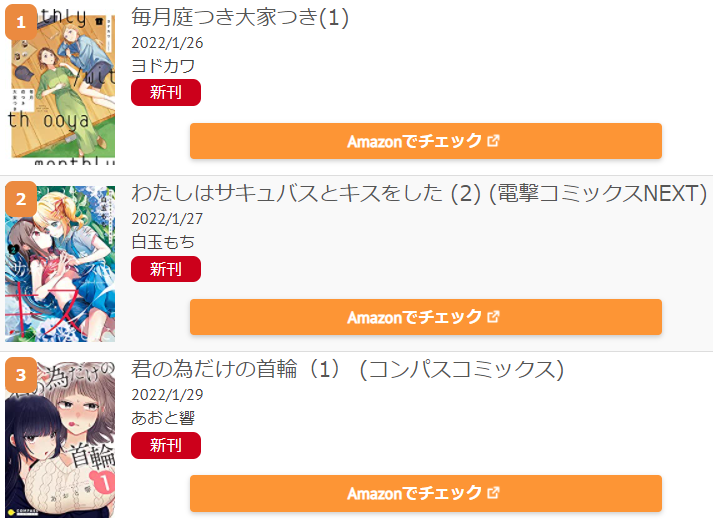
Task: Click external link icon on third Amazon button
Action: tap(493, 493)
